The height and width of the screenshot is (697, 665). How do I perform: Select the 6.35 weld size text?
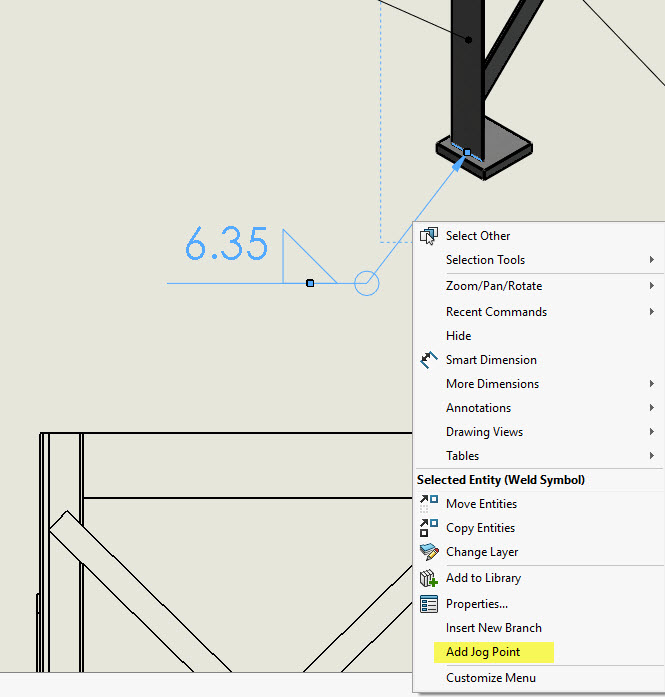tap(227, 243)
